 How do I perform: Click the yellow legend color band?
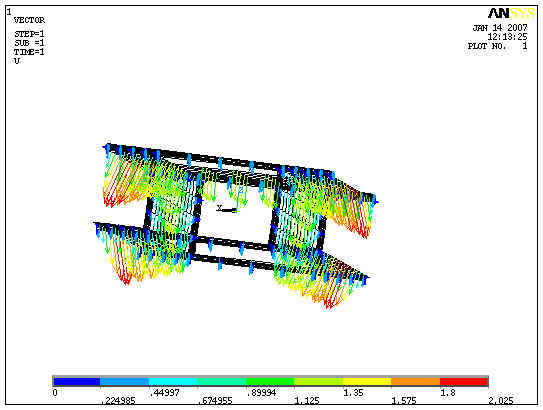(x=367, y=382)
